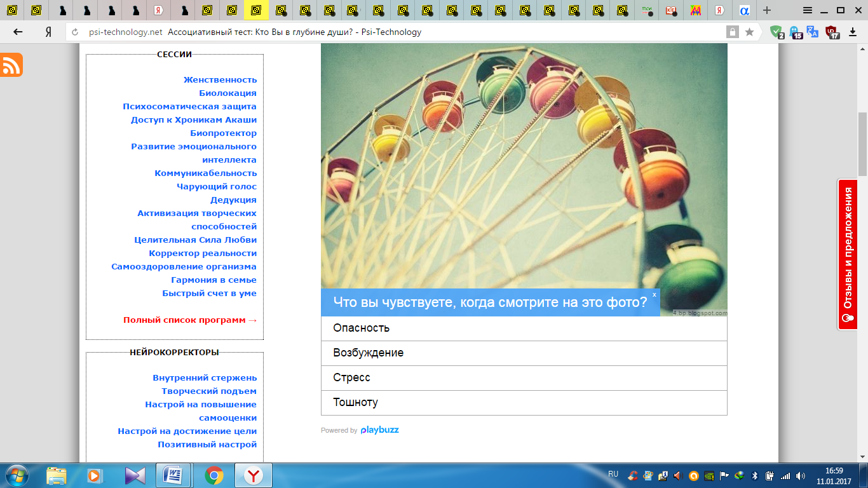
Task: Open the Доступ к Хроникам Акаши link
Action: (194, 119)
